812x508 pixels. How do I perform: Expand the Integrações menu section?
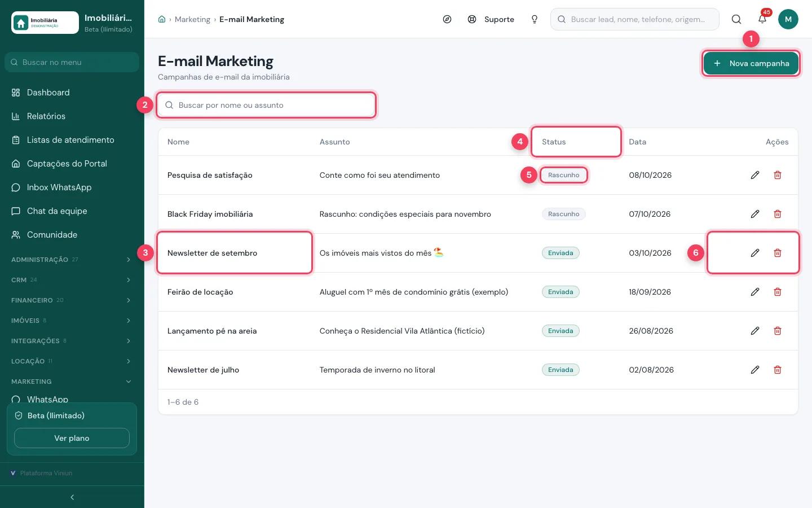point(72,341)
